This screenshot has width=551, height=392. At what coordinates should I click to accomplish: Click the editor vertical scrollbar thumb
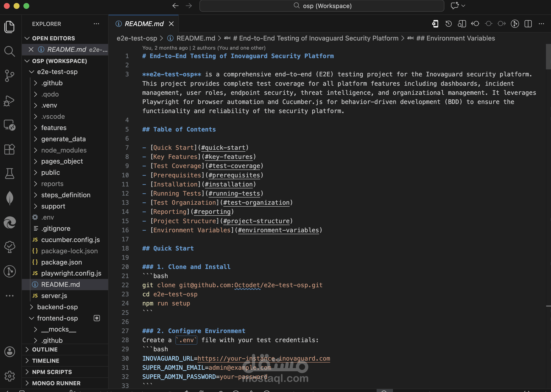coord(548,57)
